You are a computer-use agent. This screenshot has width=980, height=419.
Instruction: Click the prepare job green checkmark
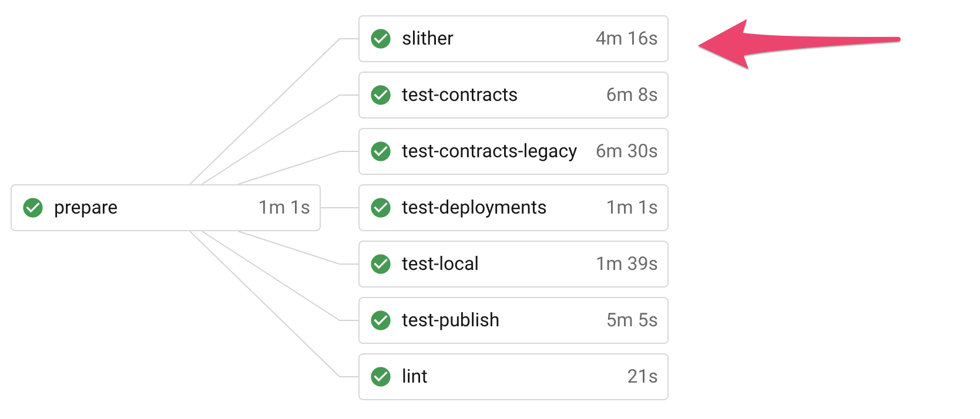(x=33, y=208)
